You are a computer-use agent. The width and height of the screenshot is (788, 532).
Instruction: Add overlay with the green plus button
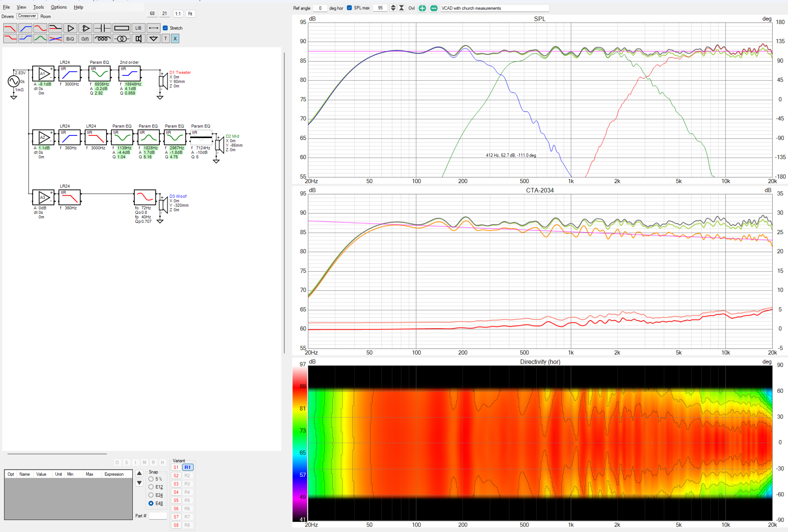pos(422,8)
